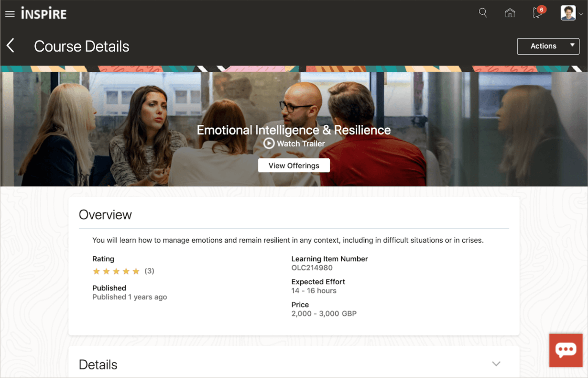Open notifications bell with 6 badge

[x=538, y=12]
